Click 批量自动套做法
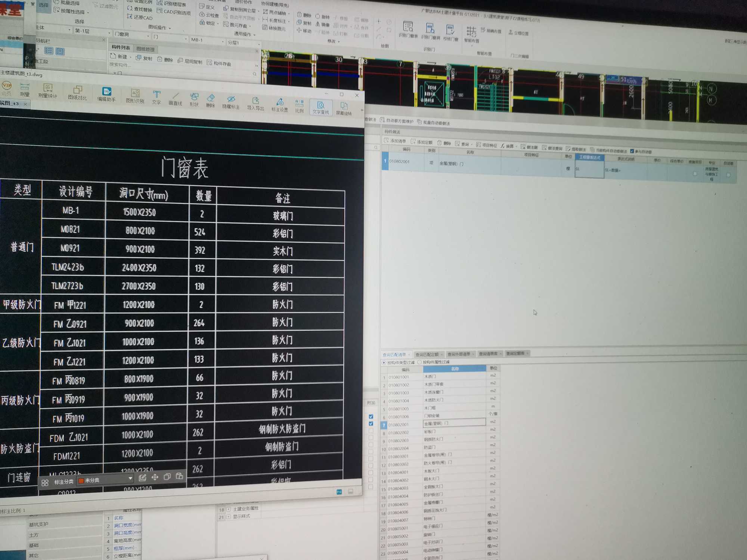 click(x=434, y=122)
